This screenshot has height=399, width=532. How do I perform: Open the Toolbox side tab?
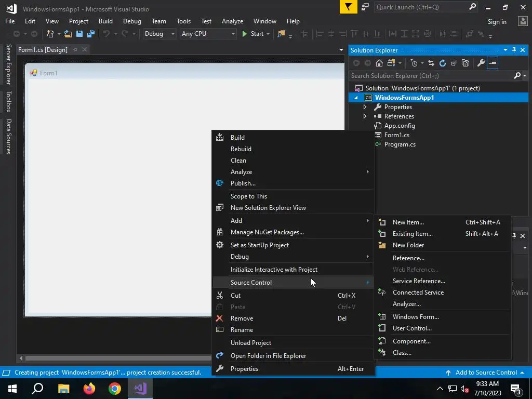8,101
